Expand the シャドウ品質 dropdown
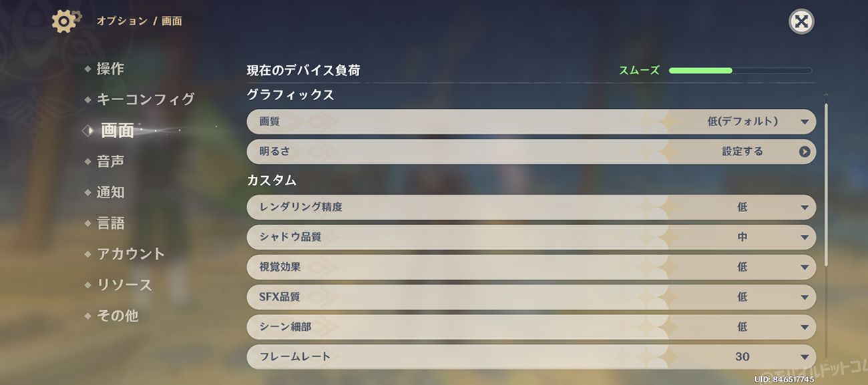The width and height of the screenshot is (868, 385). [804, 238]
